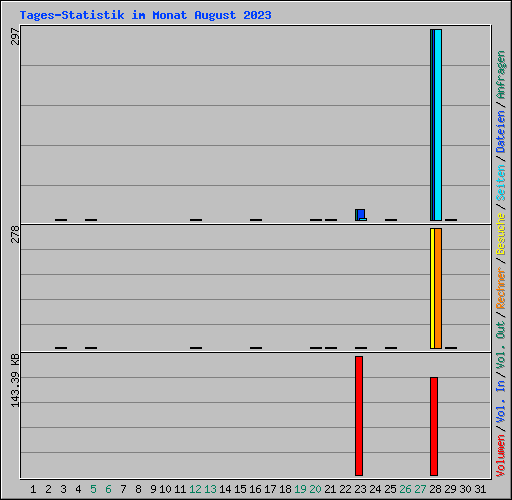Click the orange Rechner bar on day 28
This screenshot has height=500, width=512.
point(438,288)
